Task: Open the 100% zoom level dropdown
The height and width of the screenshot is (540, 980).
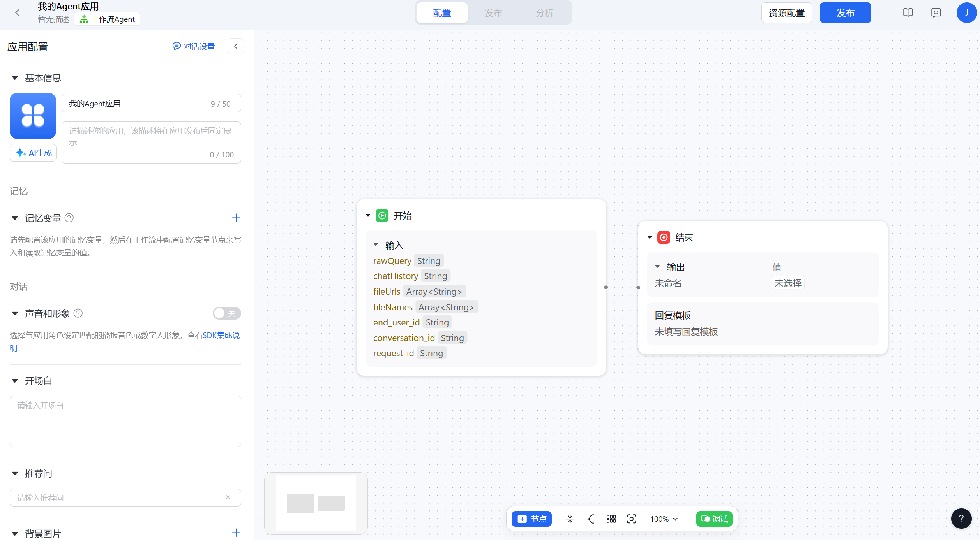Action: (664, 519)
